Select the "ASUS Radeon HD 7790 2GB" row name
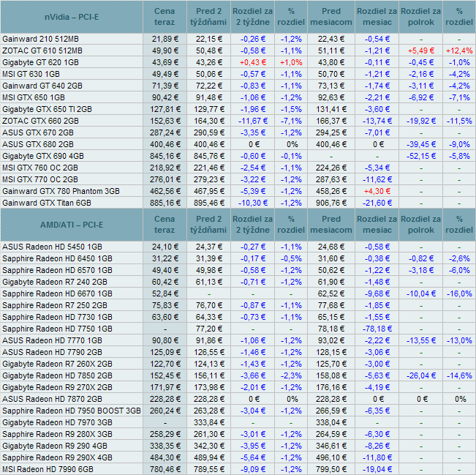 [x=52, y=352]
